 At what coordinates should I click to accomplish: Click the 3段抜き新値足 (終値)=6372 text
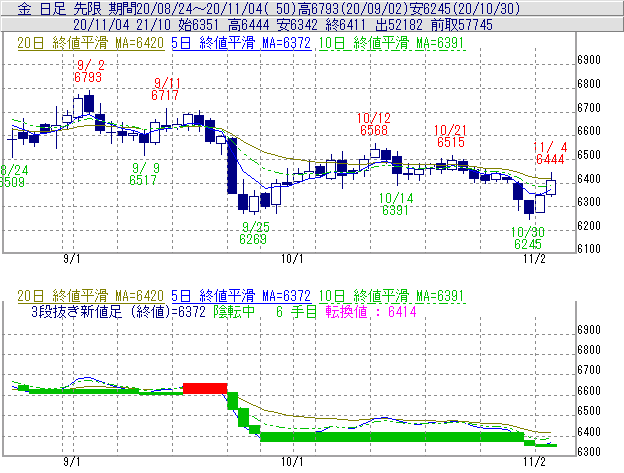pos(118,311)
